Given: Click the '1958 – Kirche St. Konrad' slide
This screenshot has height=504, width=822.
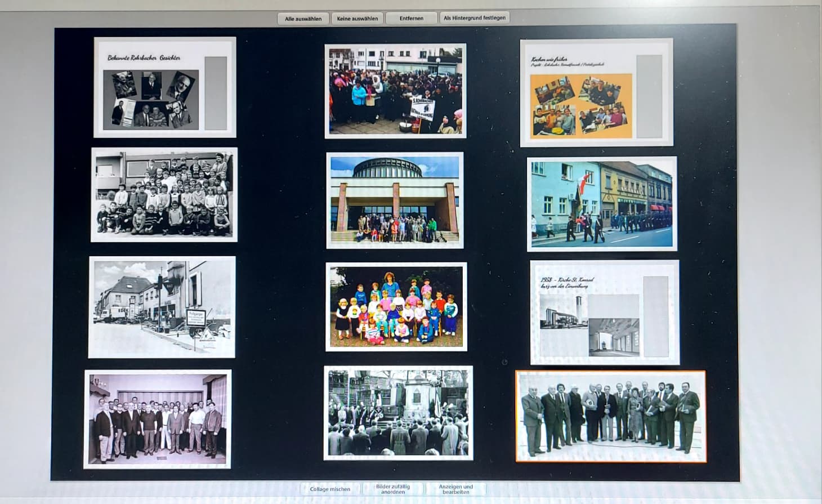Looking at the screenshot, I should click(604, 313).
